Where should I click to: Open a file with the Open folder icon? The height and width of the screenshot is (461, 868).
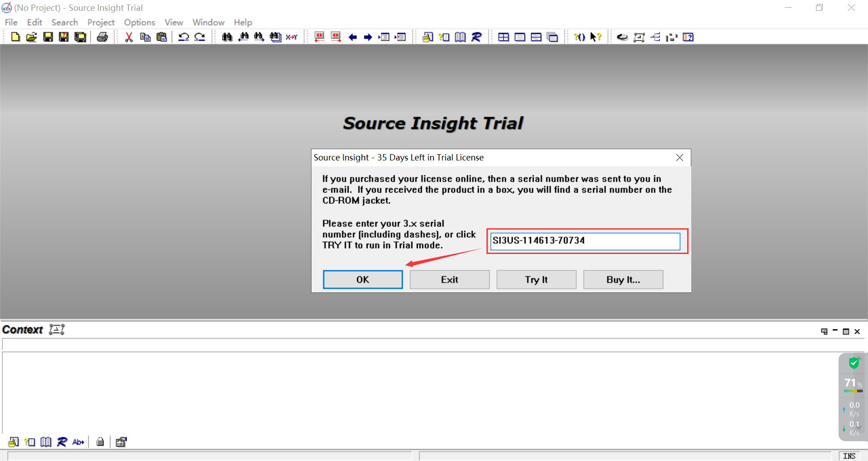[32, 37]
